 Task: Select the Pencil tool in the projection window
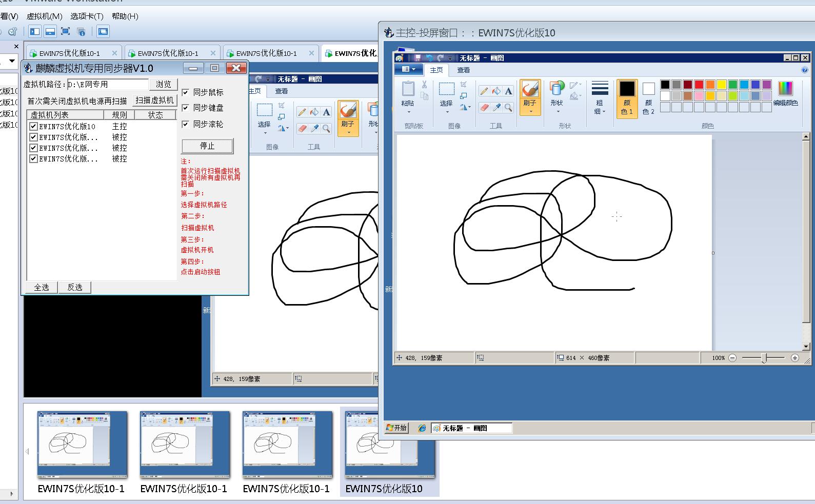click(484, 91)
